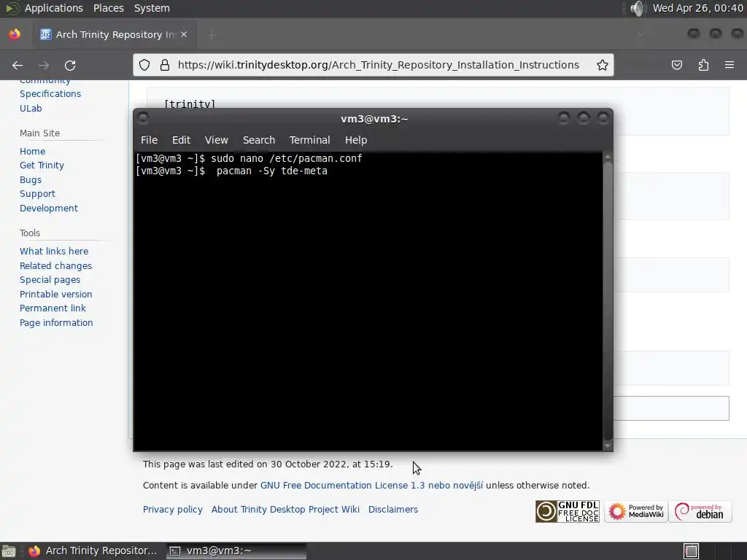Open the Development link
The image size is (747, 560).
click(49, 208)
